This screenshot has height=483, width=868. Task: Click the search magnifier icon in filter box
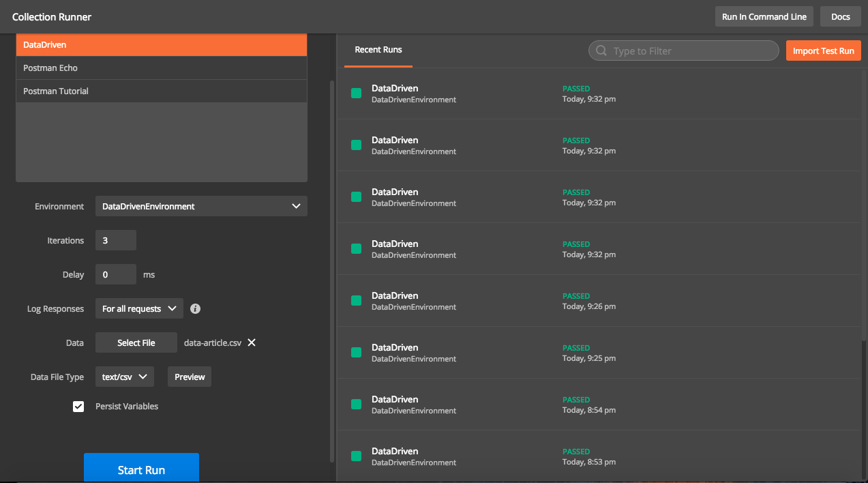[x=601, y=51]
